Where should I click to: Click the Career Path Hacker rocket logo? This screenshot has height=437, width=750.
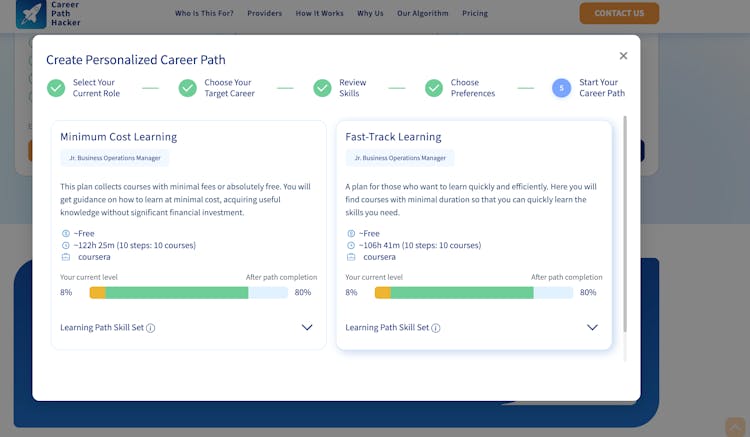pos(31,14)
